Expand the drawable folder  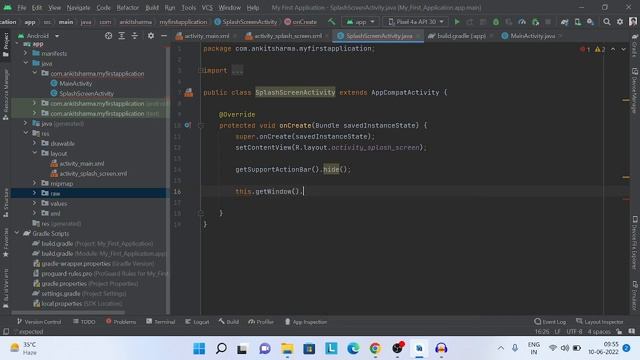(34, 143)
